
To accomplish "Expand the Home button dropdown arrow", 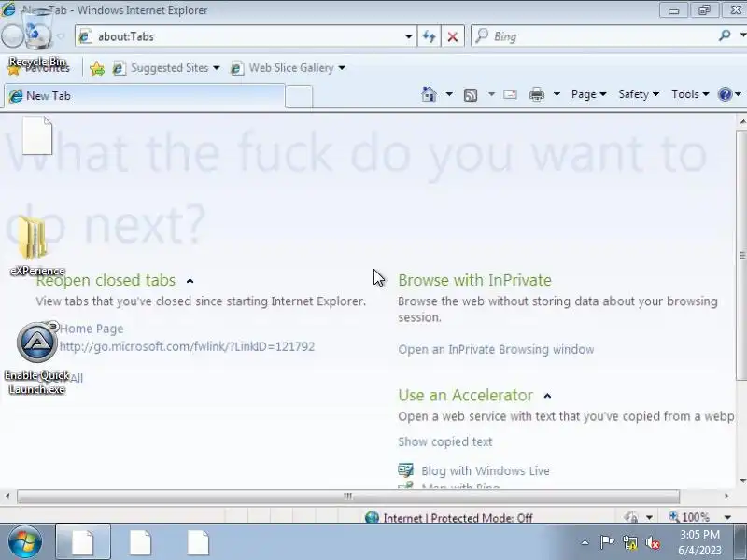I will pos(449,94).
